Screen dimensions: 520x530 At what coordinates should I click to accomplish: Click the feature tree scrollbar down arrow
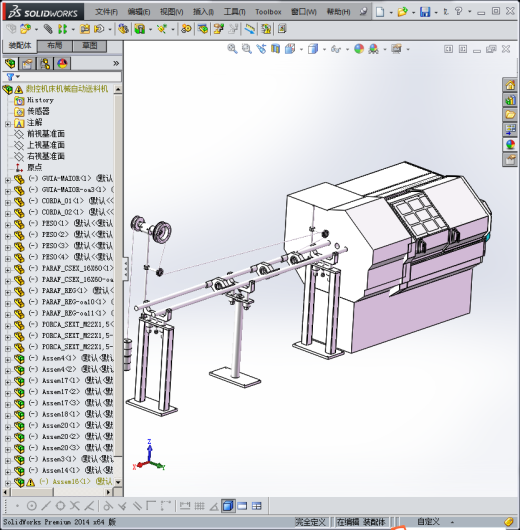click(x=118, y=482)
